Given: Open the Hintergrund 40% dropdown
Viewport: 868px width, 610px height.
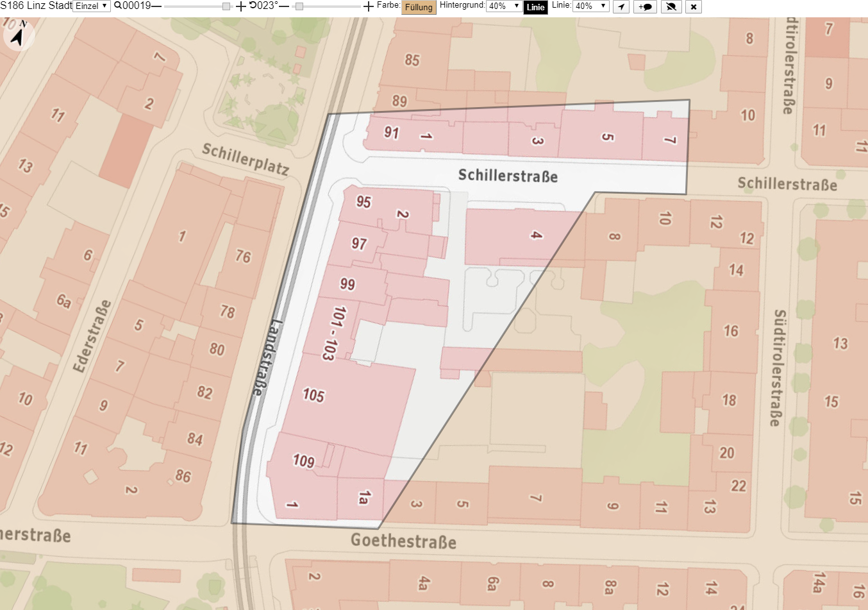Looking at the screenshot, I should [504, 6].
